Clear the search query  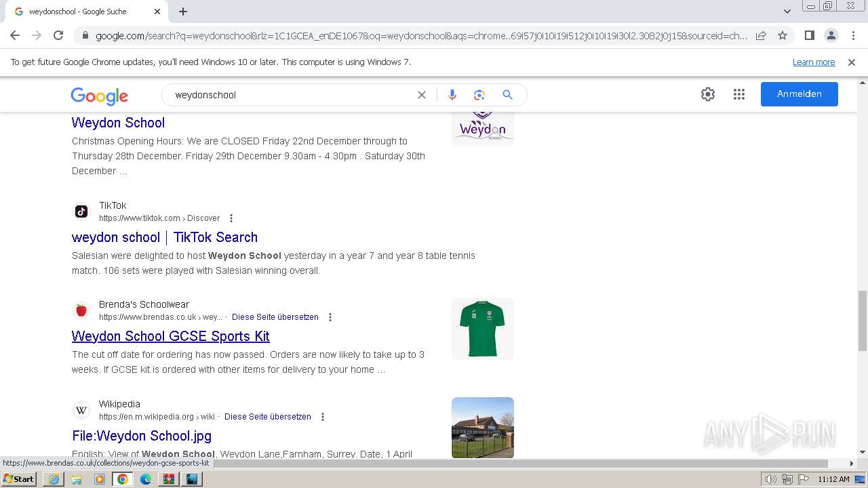click(x=422, y=95)
